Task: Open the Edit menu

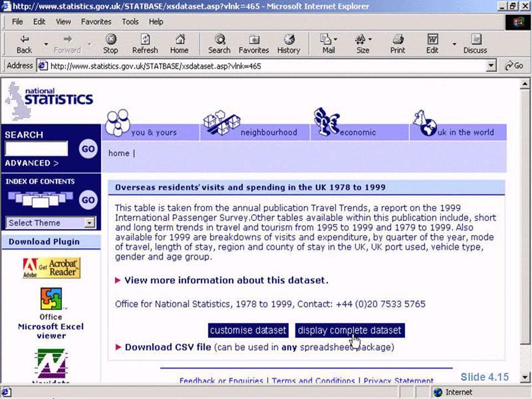Action: click(x=39, y=22)
